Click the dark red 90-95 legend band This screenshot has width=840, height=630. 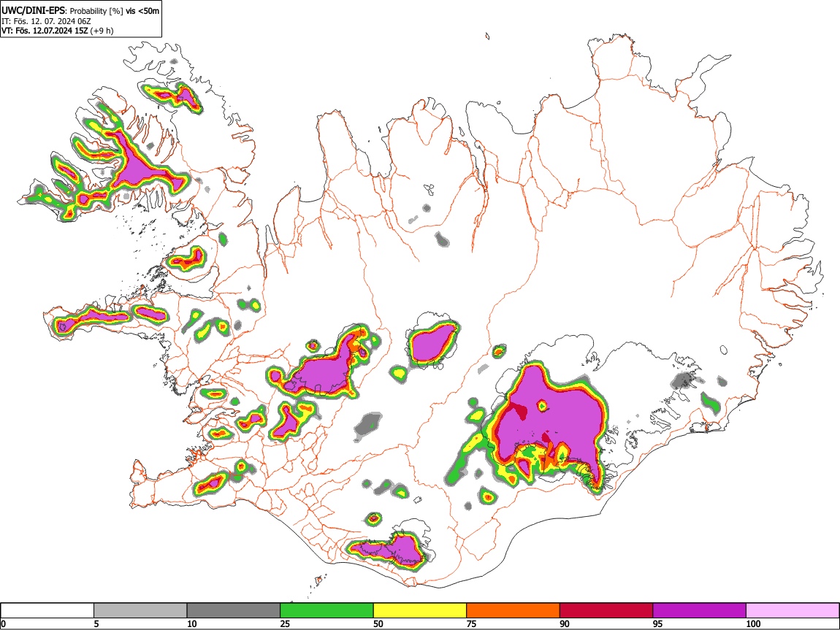[606, 611]
